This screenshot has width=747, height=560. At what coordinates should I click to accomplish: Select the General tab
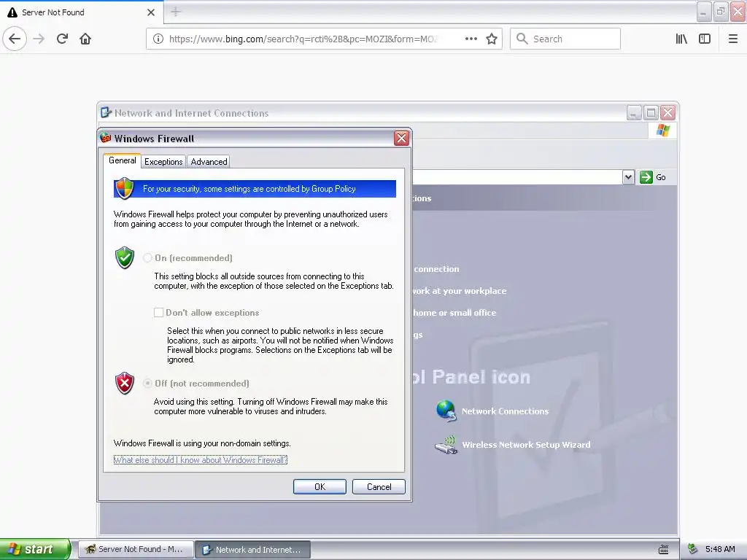coord(122,160)
